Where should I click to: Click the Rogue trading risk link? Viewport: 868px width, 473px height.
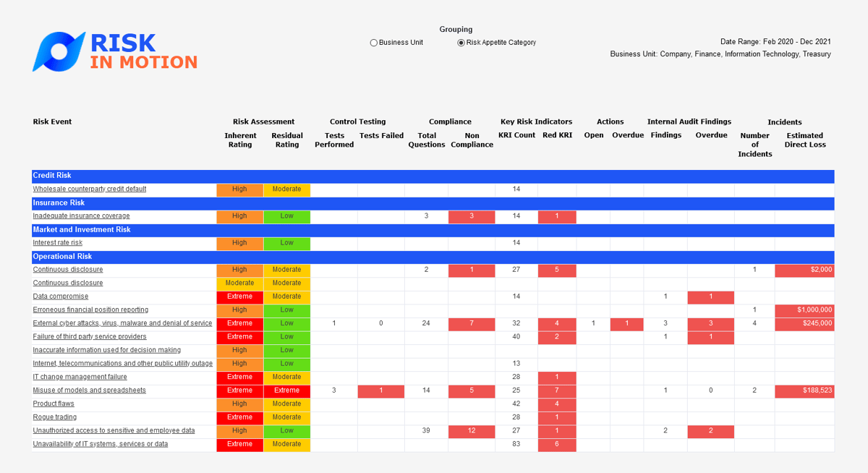tap(55, 417)
